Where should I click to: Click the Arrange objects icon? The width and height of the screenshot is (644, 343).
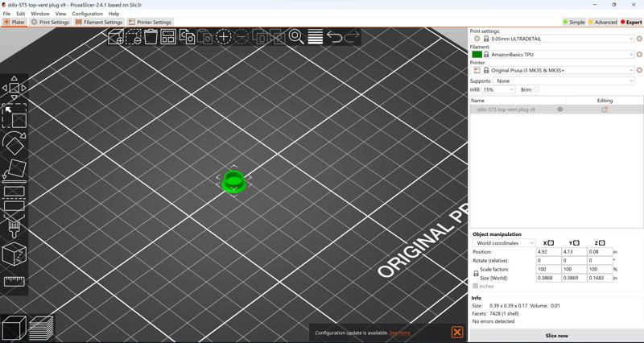[168, 36]
